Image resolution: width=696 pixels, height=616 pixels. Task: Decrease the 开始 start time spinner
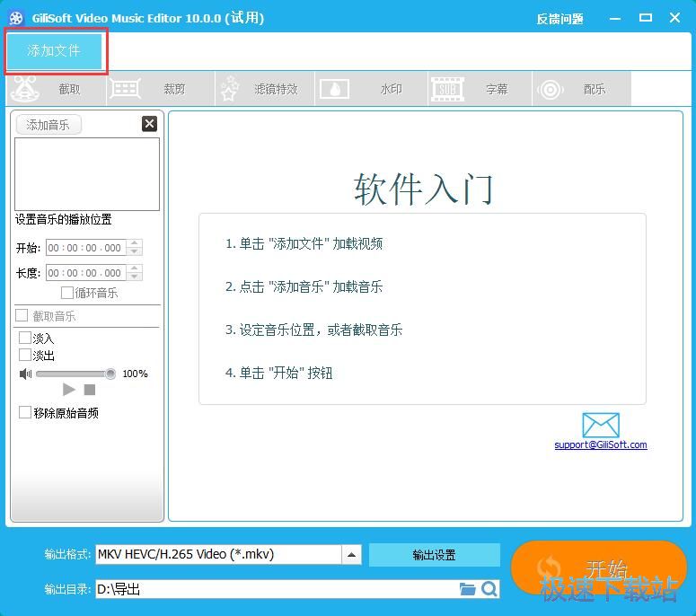click(x=135, y=251)
